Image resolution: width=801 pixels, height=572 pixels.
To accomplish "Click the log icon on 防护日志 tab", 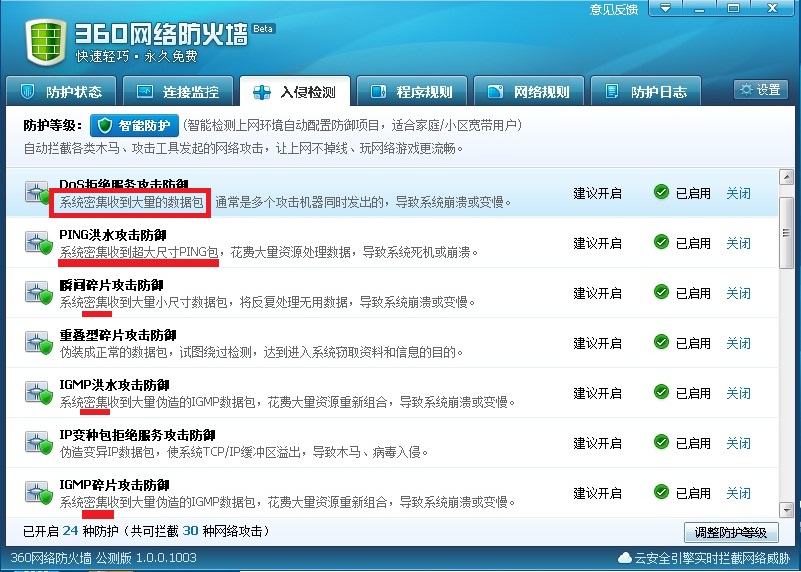I will 611,92.
